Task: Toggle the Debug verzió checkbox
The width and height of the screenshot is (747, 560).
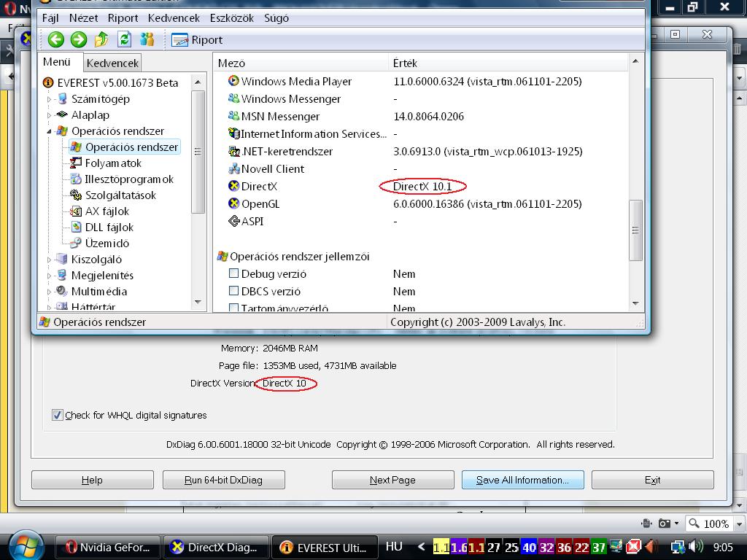Action: (x=233, y=273)
